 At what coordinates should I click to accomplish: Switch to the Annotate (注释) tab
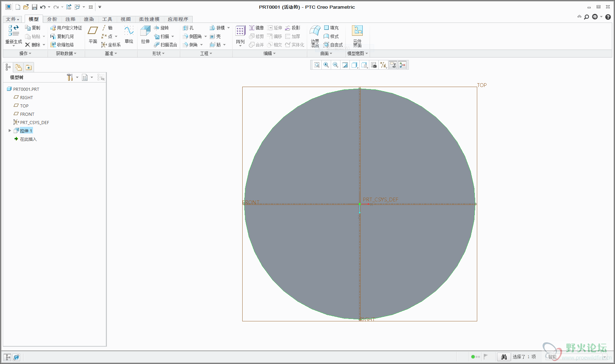[70, 19]
